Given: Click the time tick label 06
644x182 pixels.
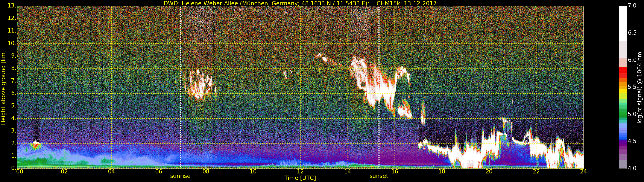Looking at the screenshot, I should (159, 172).
